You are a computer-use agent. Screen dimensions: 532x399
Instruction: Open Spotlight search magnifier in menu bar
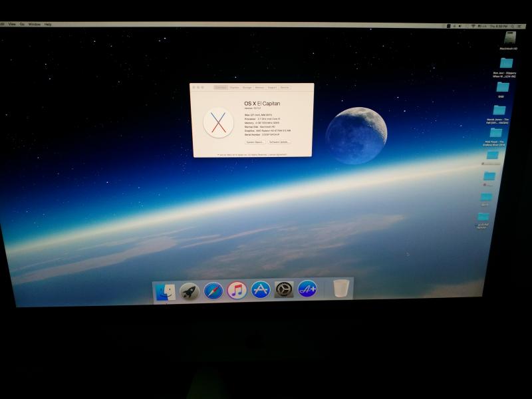coord(512,26)
